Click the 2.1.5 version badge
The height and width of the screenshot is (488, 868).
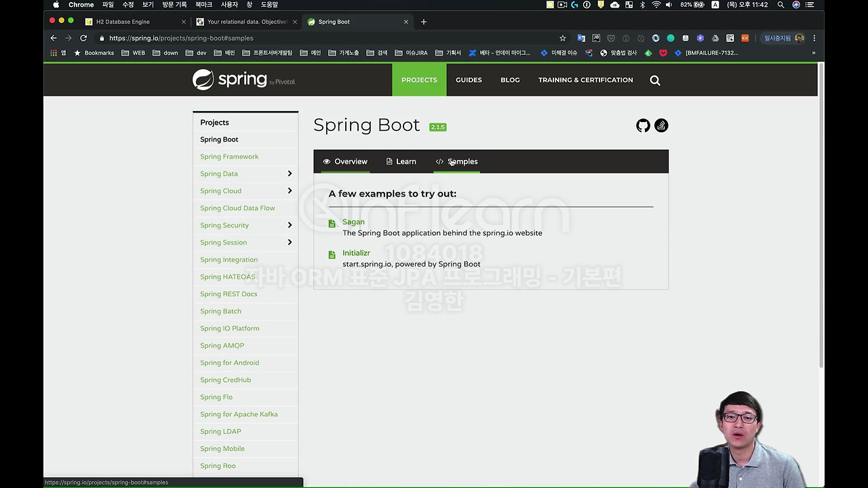tap(437, 127)
